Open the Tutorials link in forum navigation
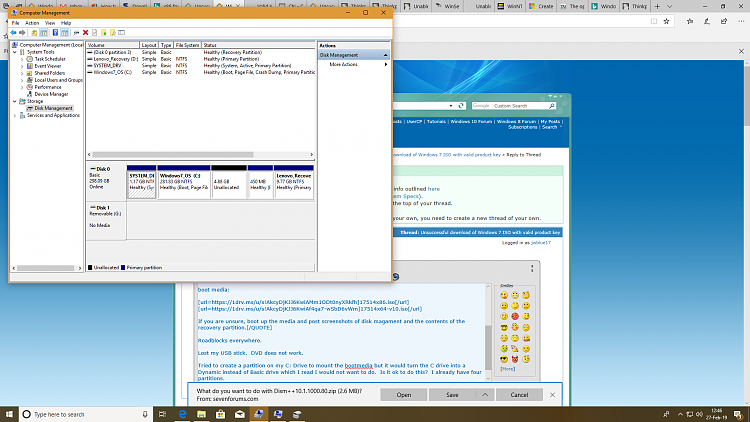750x422 pixels. point(436,122)
